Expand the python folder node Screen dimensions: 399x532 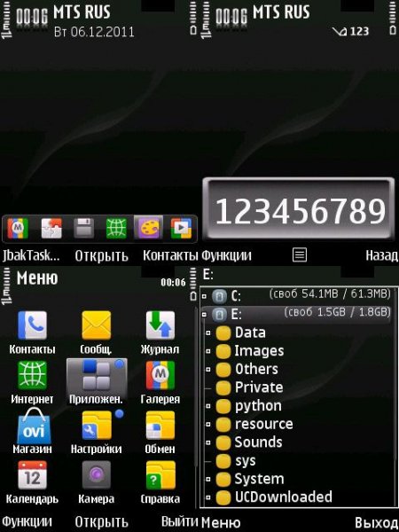(x=208, y=406)
